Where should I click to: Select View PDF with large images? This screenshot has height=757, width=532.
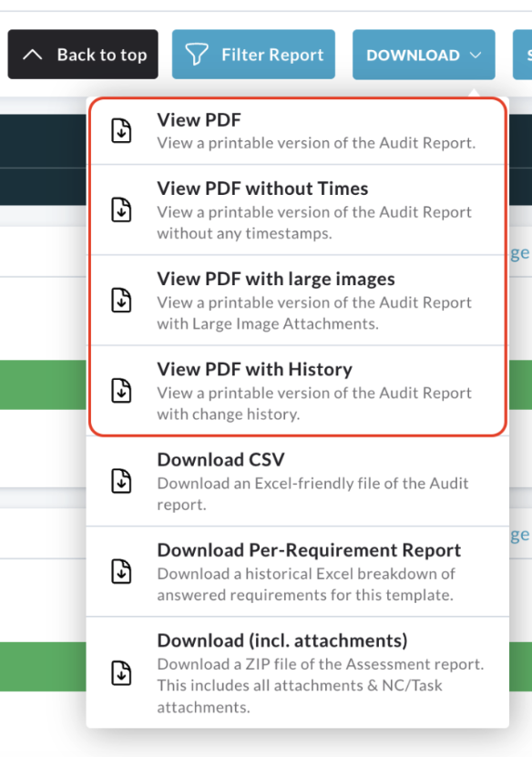(x=298, y=301)
